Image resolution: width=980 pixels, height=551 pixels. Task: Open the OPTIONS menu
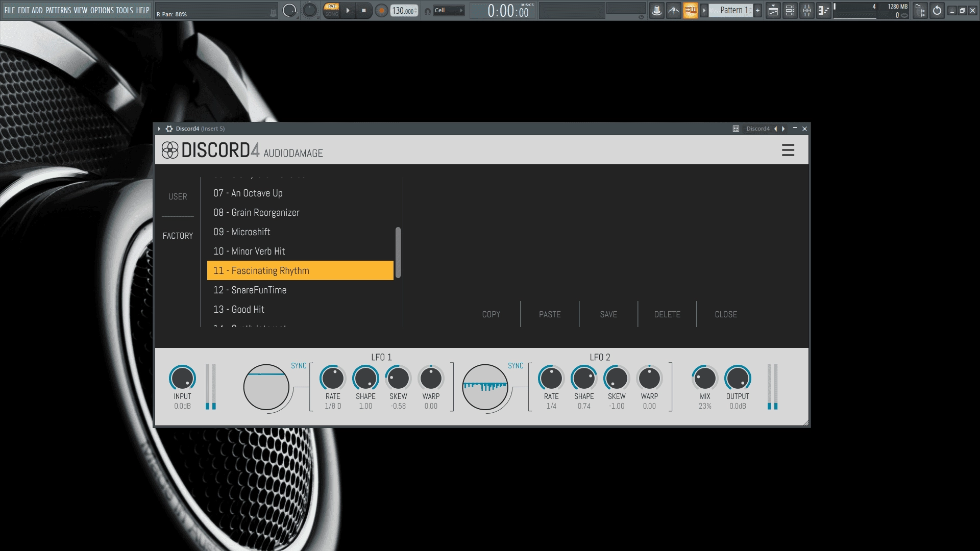click(x=102, y=10)
